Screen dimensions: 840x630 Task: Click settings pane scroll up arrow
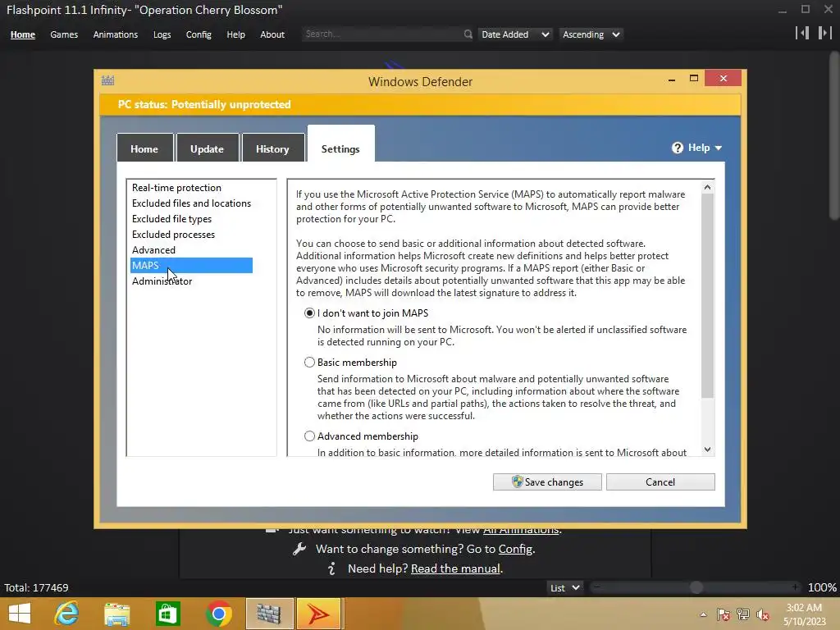click(707, 187)
